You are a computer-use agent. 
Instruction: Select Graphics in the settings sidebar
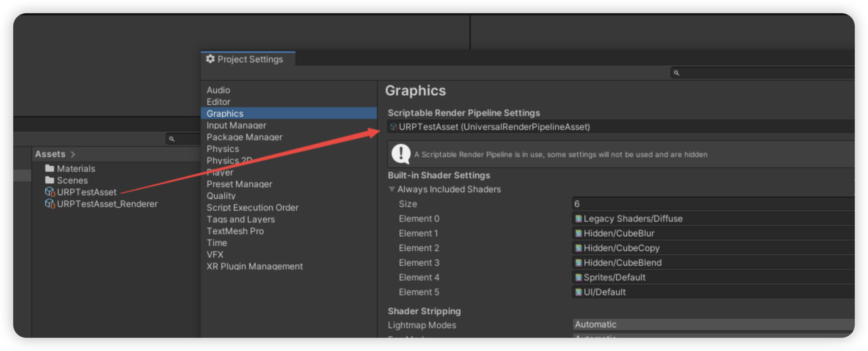click(x=225, y=113)
